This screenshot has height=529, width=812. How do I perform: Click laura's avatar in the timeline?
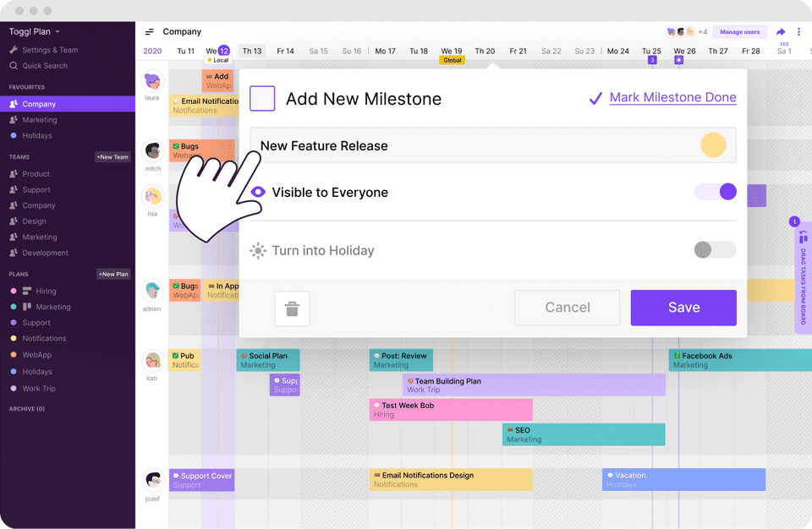click(x=152, y=81)
